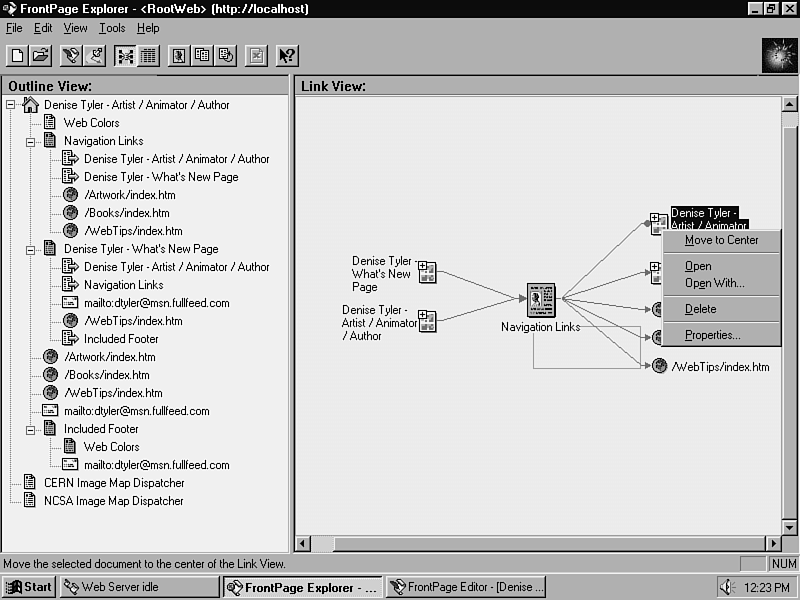Switch to FrontPage Editor taskbar button
The width and height of the screenshot is (800, 600).
(x=466, y=587)
